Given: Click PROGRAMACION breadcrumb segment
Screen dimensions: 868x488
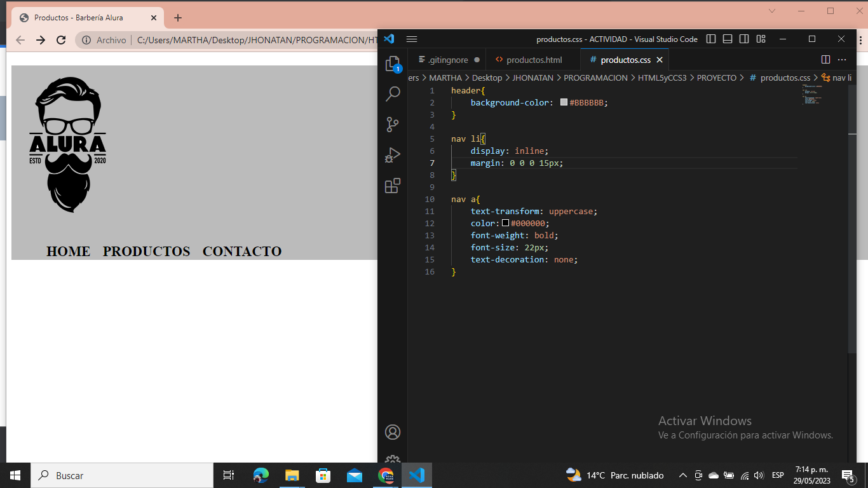Looking at the screenshot, I should pyautogui.click(x=595, y=78).
